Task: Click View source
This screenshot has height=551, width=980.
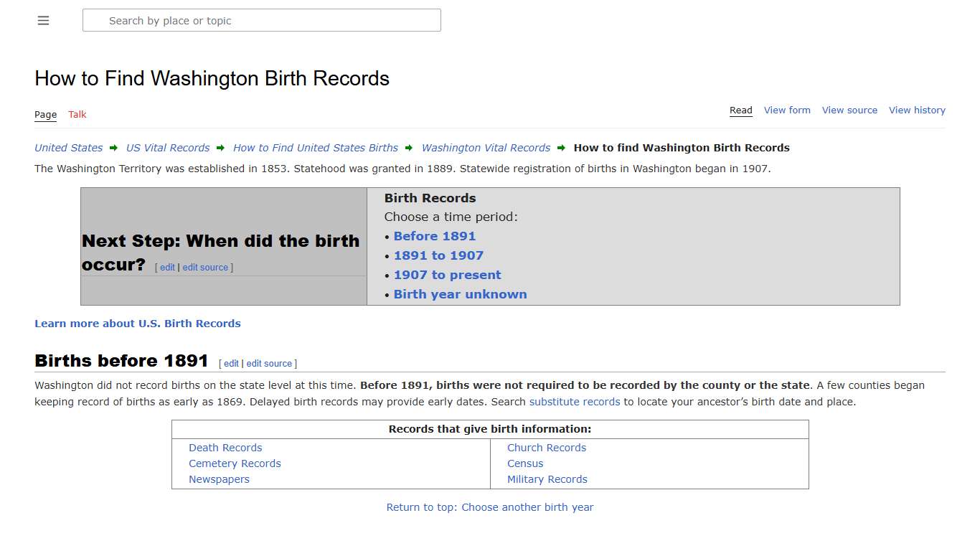Action: 849,110
